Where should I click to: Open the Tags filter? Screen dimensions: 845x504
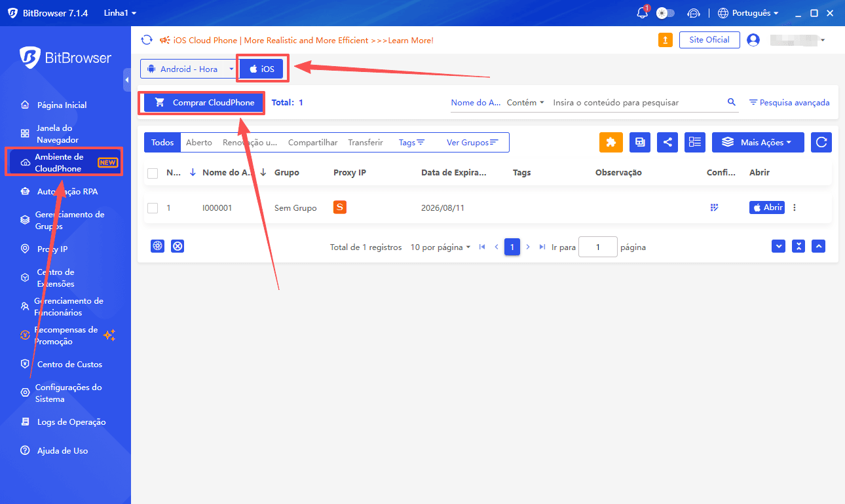411,142
